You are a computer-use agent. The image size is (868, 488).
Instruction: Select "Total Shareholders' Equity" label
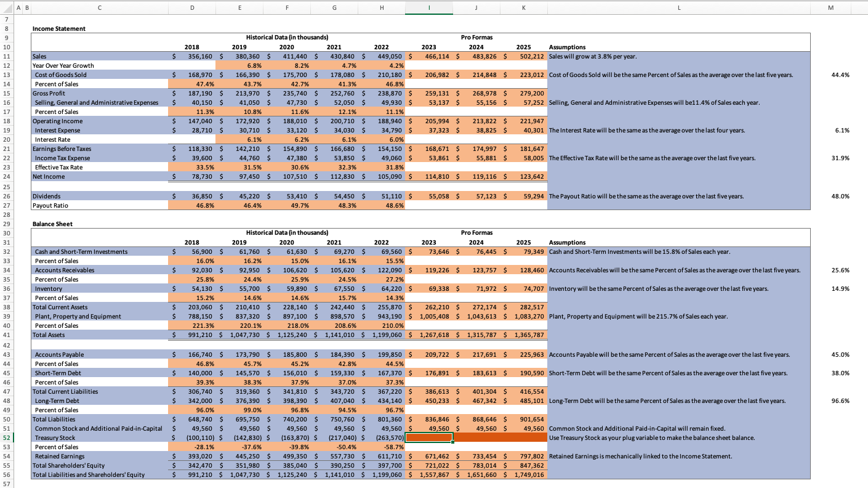point(68,465)
